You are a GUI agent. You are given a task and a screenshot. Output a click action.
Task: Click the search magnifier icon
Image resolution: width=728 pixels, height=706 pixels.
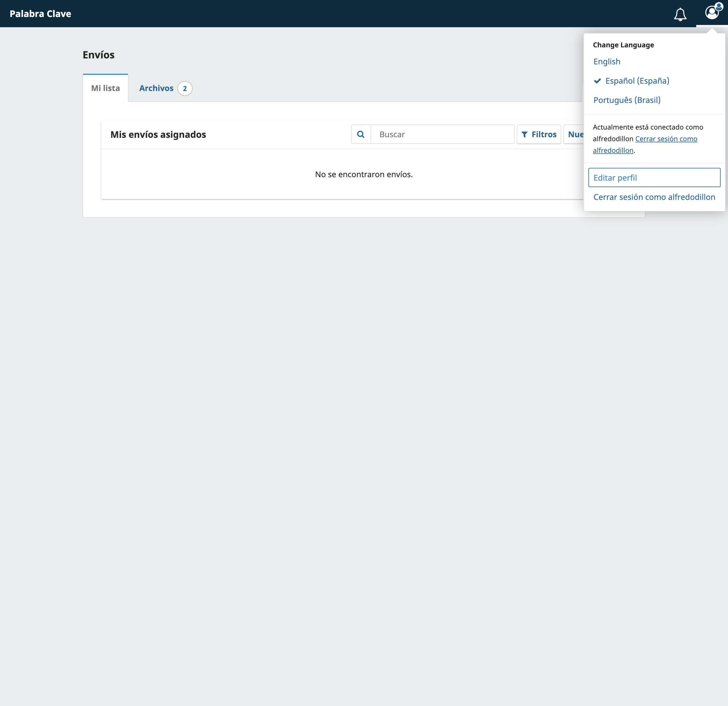coord(361,134)
